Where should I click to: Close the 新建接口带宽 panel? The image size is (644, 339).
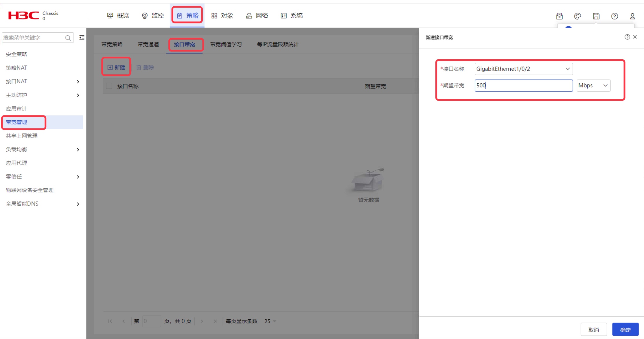click(x=635, y=37)
